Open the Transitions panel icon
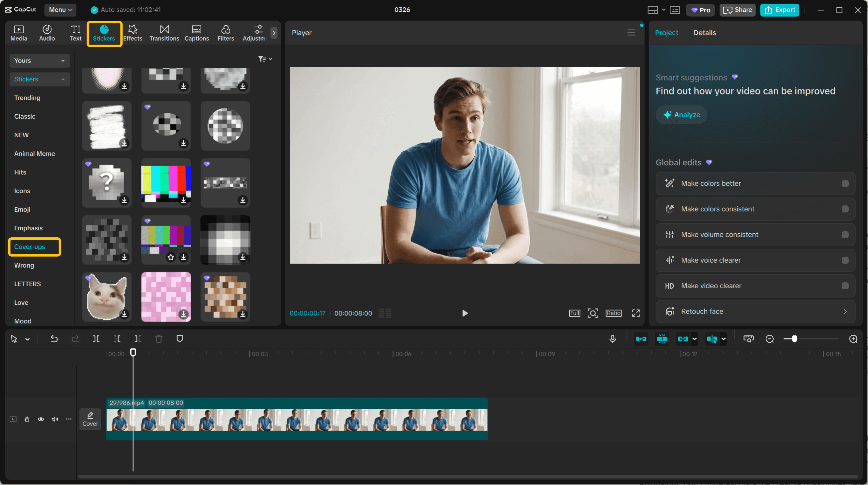This screenshot has height=485, width=868. coord(164,33)
